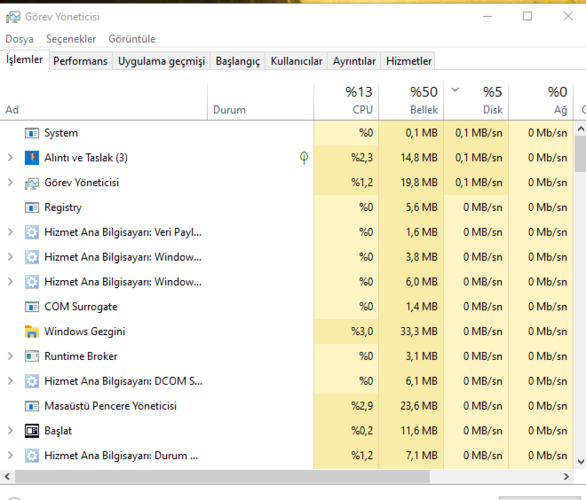
Task: Switch to the Hizmetler tab
Action: click(409, 61)
